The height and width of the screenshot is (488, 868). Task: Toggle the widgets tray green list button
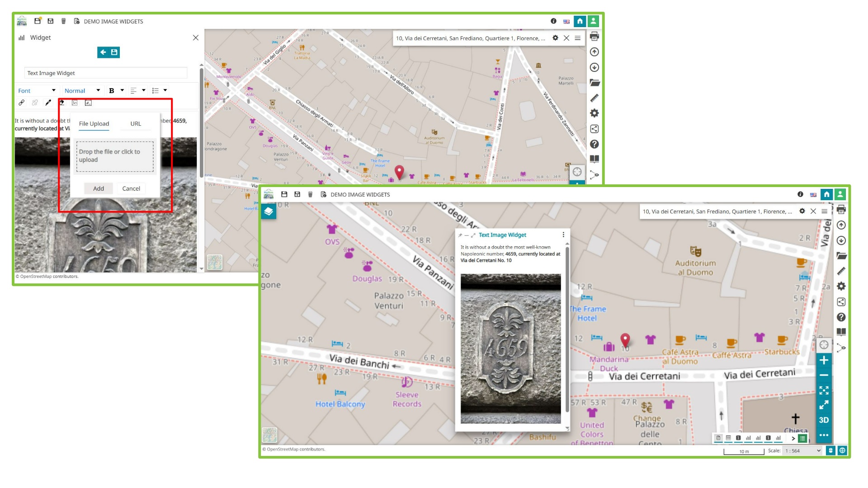(x=802, y=438)
